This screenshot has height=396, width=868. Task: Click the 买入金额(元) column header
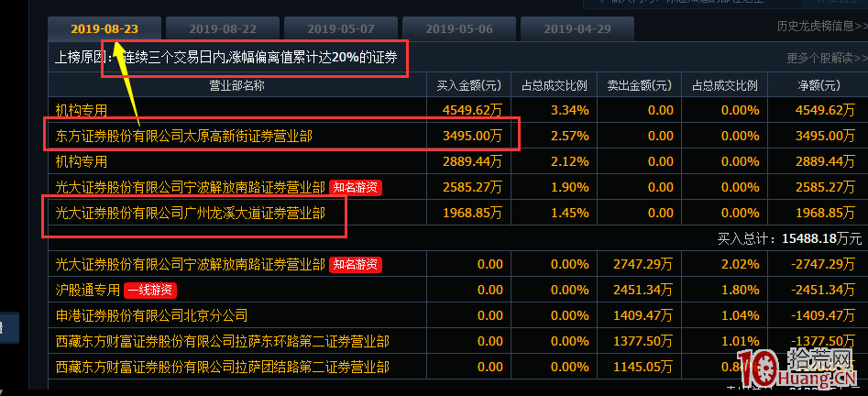tap(468, 85)
